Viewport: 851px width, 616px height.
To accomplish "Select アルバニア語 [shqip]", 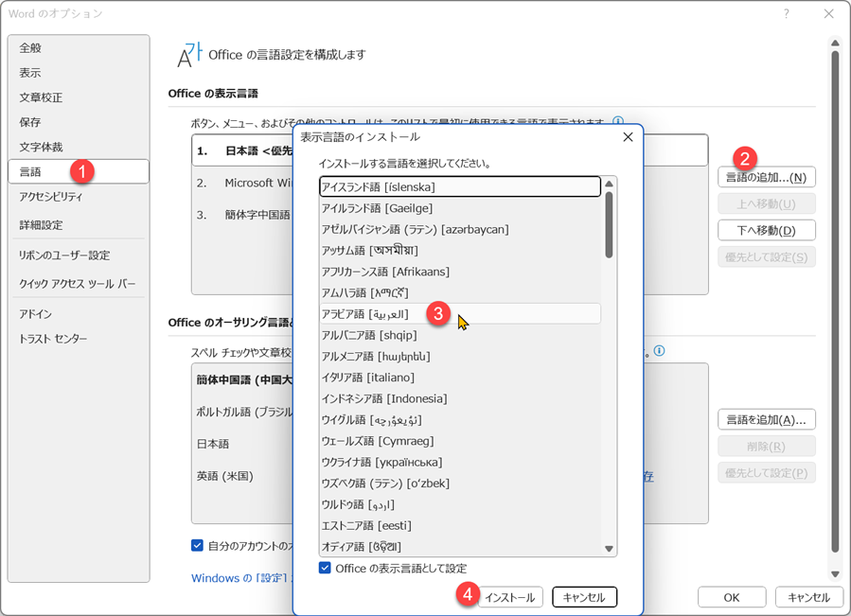I will tap(460, 335).
